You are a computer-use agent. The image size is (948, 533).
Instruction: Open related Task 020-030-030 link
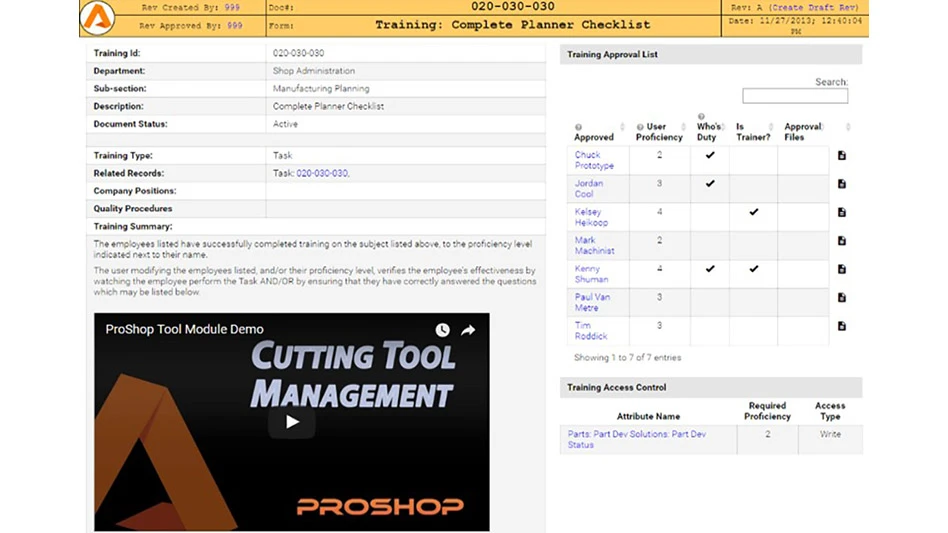pos(322,173)
